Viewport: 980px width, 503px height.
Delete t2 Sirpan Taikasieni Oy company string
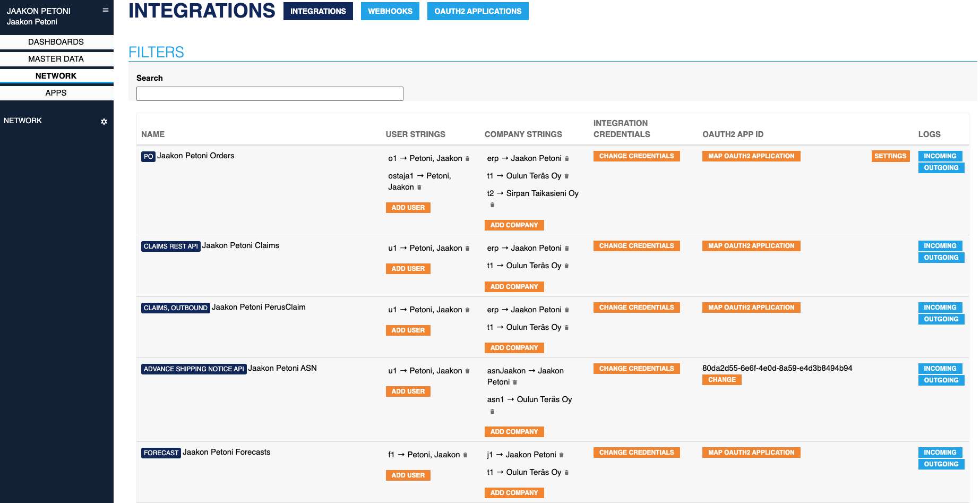coord(492,205)
